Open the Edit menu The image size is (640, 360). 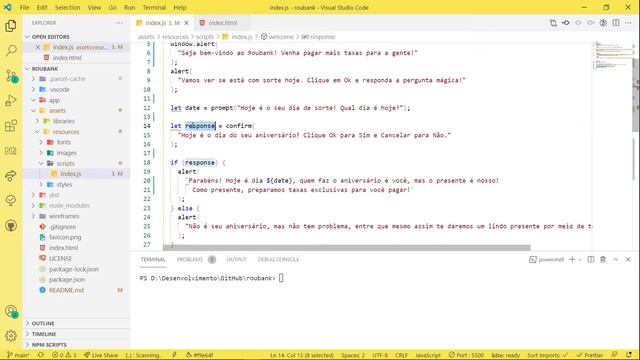(42, 7)
